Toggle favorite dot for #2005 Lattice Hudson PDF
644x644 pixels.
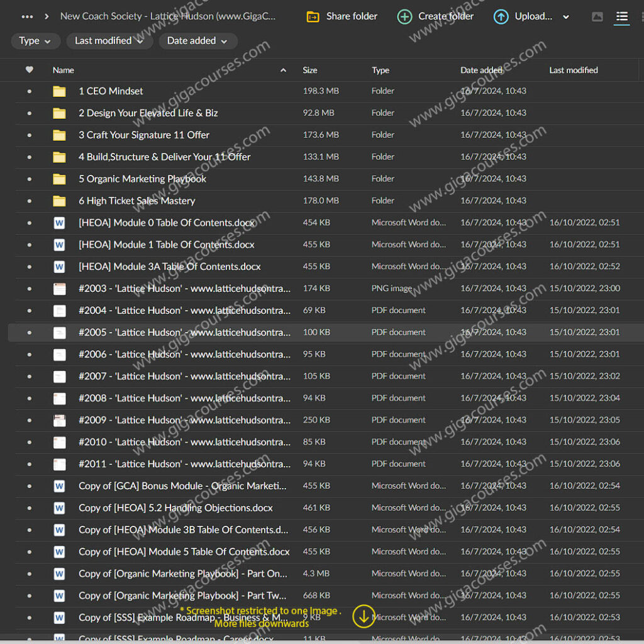click(29, 333)
